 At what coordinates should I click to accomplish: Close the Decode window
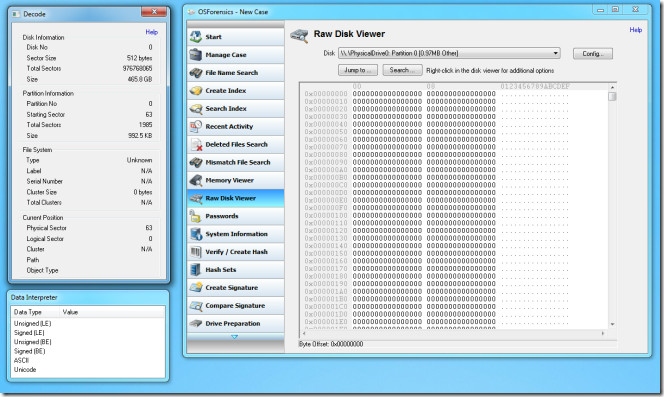154,12
